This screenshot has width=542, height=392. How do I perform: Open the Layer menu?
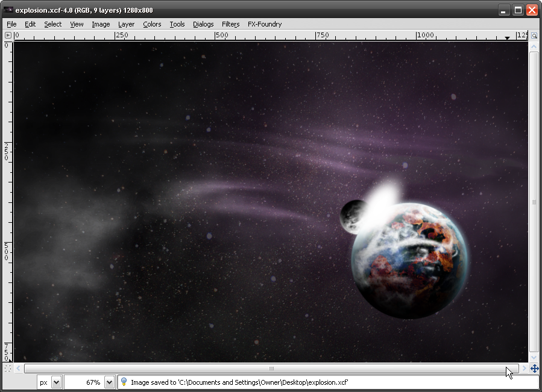tap(126, 24)
